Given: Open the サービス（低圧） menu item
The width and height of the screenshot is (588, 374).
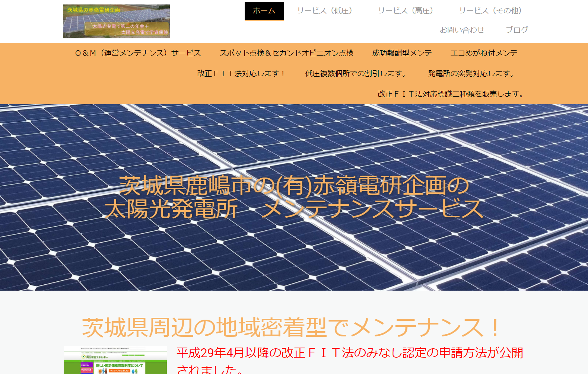Looking at the screenshot, I should pyautogui.click(x=324, y=11).
